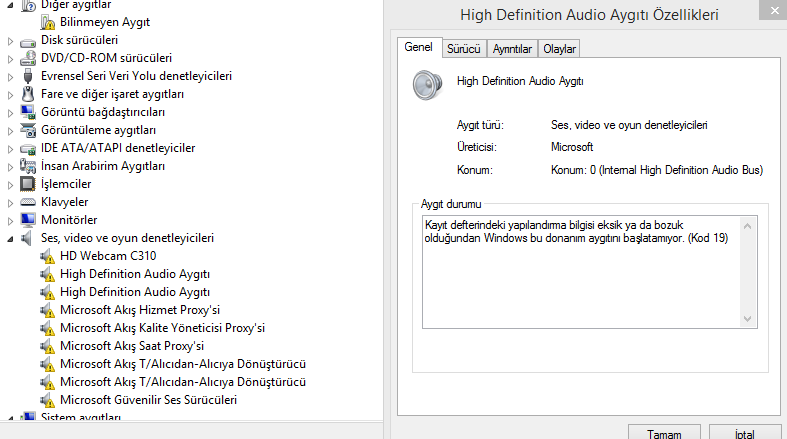Screen dimensions: 787x439
Task: Switch to the Sürücü tab
Action: 464,49
